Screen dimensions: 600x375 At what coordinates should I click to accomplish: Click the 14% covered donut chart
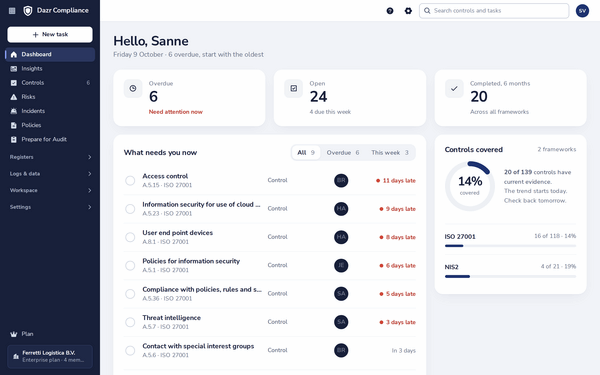(x=470, y=186)
